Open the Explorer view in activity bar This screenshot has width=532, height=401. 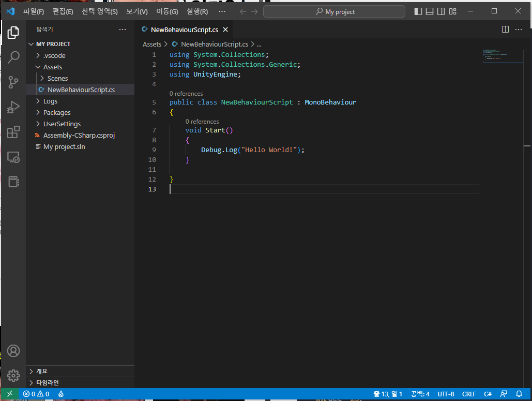tap(13, 33)
